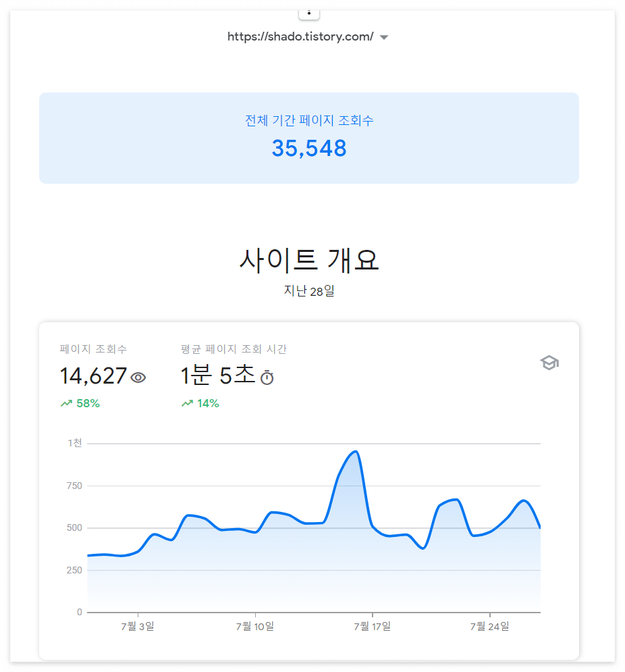Select the '페이지 조회수' metric label
Viewport: 625px width, 672px height.
pos(93,349)
